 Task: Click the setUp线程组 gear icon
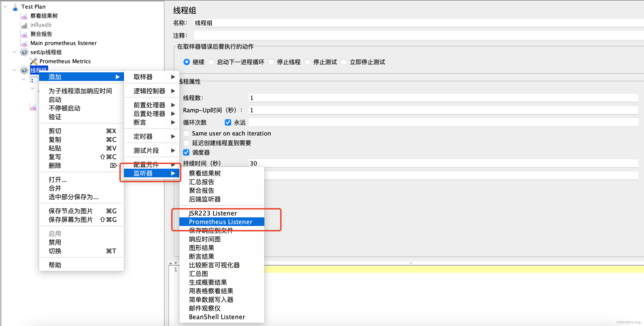click(x=24, y=52)
